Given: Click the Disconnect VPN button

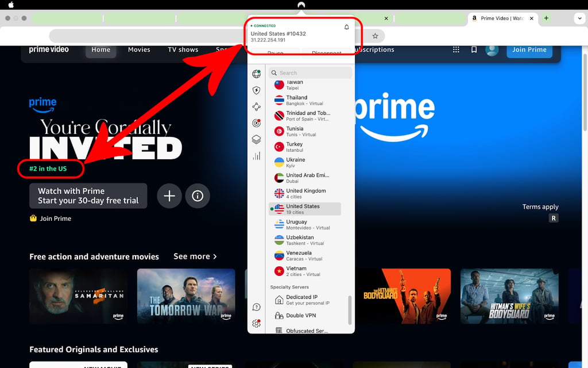Looking at the screenshot, I should point(327,53).
